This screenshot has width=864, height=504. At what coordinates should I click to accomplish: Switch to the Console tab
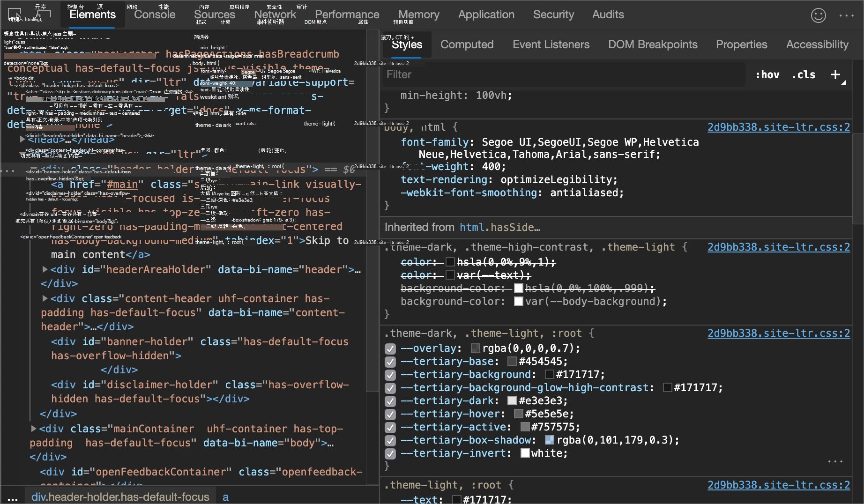(155, 15)
